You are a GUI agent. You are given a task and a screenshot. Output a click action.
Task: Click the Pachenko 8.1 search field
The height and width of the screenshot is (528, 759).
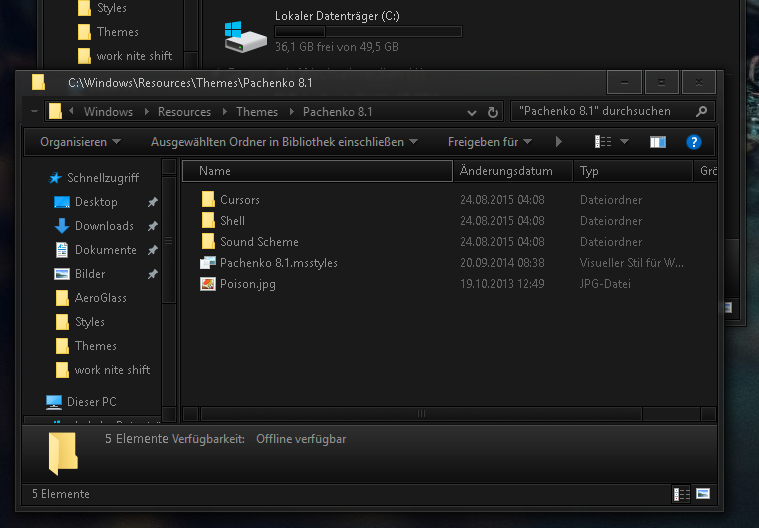(x=600, y=112)
